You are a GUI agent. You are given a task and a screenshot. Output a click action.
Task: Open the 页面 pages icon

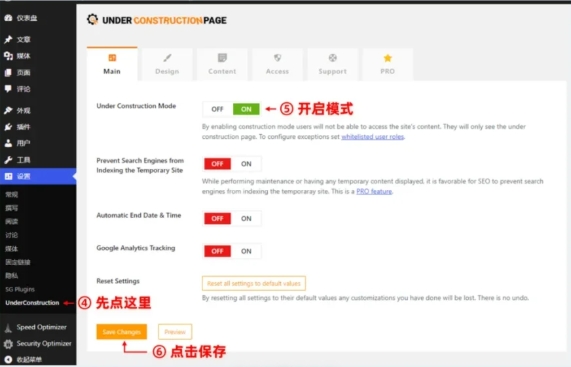click(8, 72)
